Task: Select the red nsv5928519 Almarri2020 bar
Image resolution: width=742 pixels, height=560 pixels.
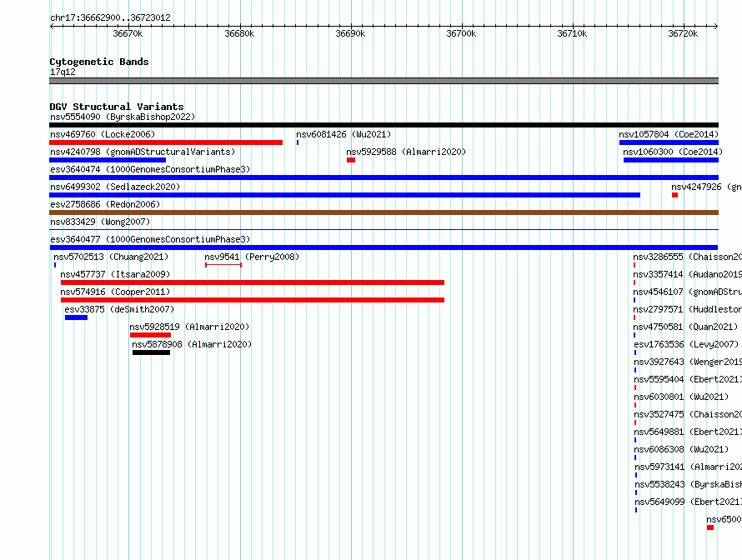Action: (x=150, y=335)
